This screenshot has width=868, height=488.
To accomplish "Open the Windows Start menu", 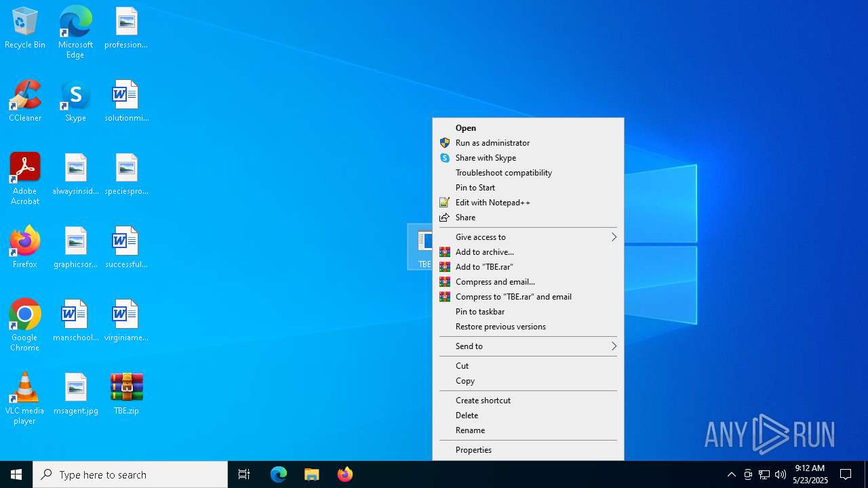I will point(16,474).
